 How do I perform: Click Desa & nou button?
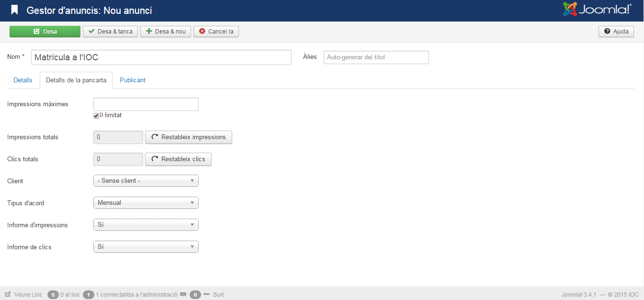pos(166,32)
